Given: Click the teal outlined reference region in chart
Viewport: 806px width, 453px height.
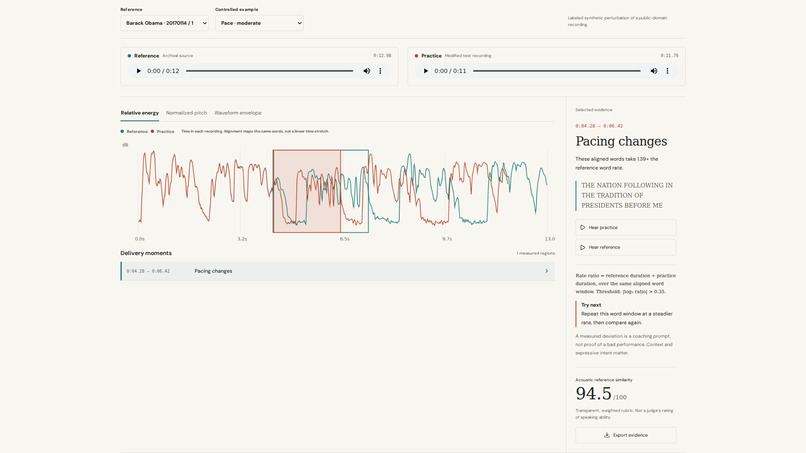Looking at the screenshot, I should (355, 191).
